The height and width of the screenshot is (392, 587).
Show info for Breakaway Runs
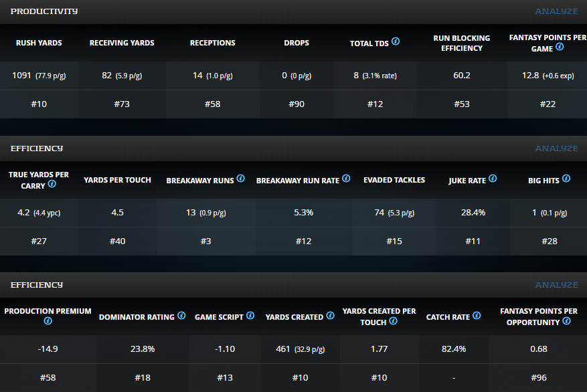(x=241, y=179)
